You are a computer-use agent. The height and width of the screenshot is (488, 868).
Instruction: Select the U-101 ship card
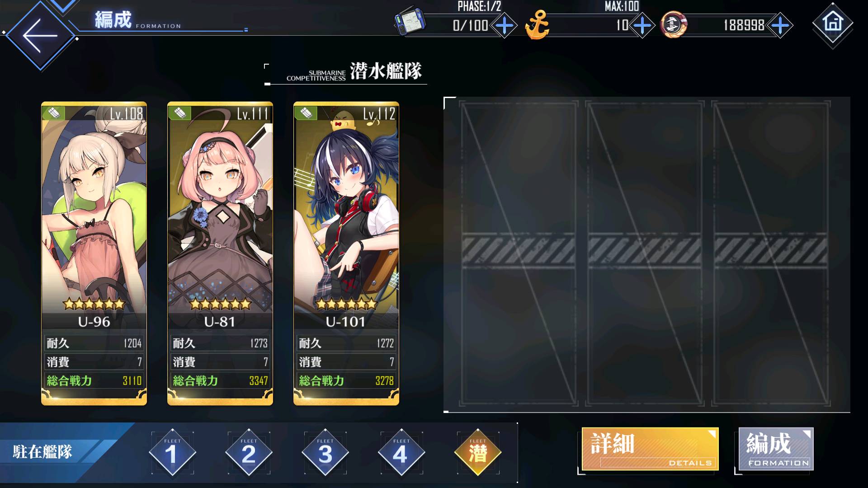[346, 253]
